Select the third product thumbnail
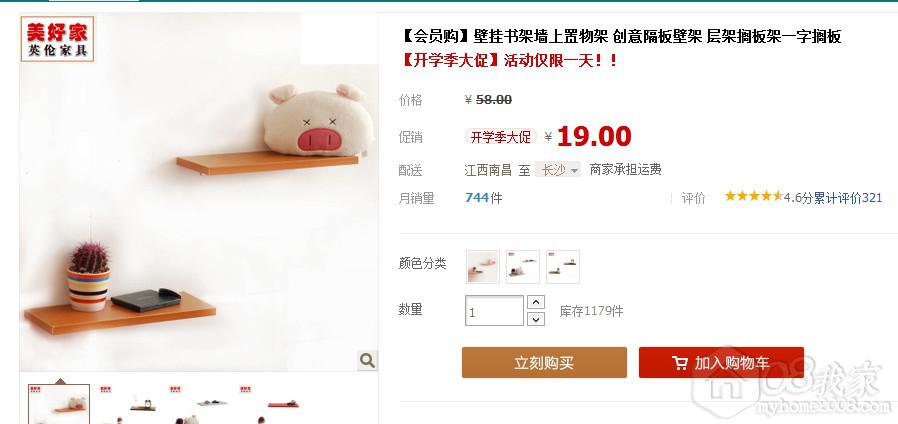This screenshot has width=898, height=424. (202, 404)
